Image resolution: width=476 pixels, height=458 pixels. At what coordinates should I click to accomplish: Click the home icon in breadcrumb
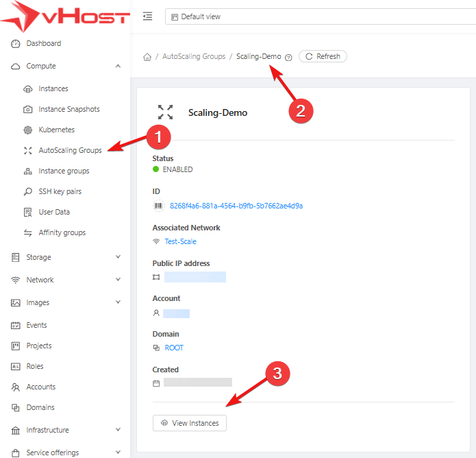147,57
